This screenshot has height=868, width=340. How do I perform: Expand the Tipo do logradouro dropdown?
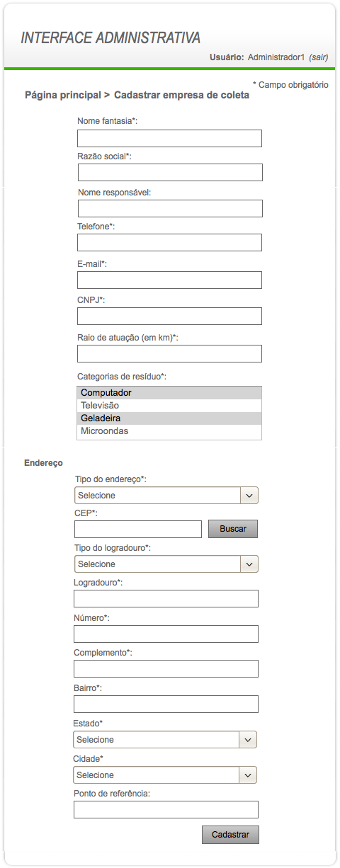click(x=166, y=564)
